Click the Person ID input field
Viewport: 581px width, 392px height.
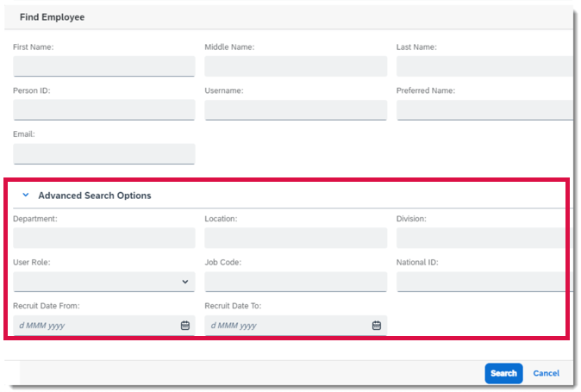(x=103, y=109)
